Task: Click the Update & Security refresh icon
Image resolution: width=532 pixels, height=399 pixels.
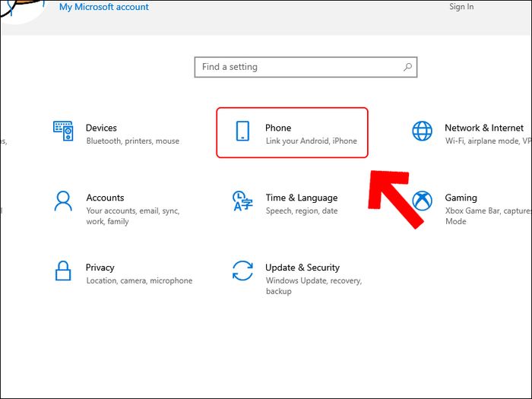Action: [x=242, y=271]
